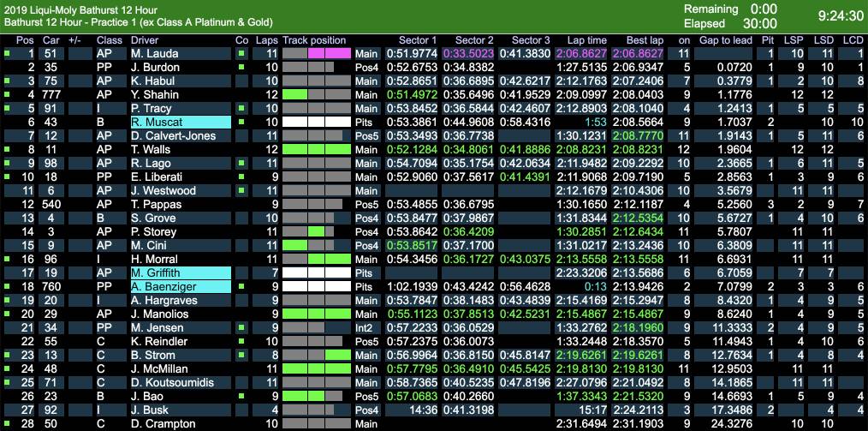Click the green position marker beside Pos 1

pos(7,53)
